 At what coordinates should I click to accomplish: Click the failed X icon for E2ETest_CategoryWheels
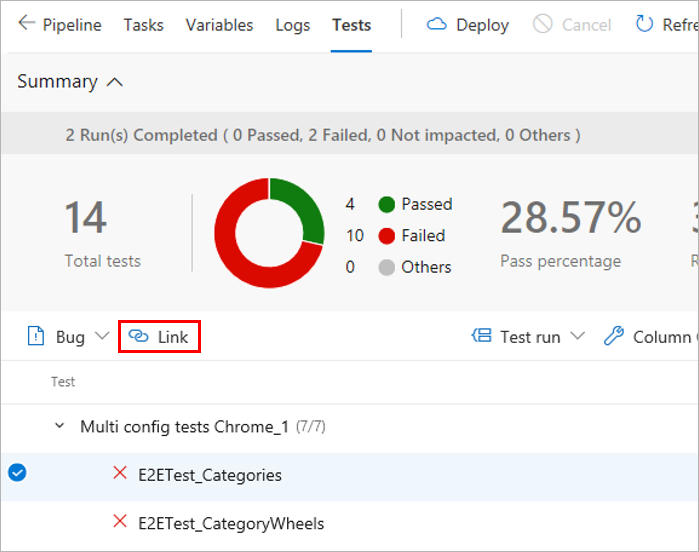(x=120, y=521)
